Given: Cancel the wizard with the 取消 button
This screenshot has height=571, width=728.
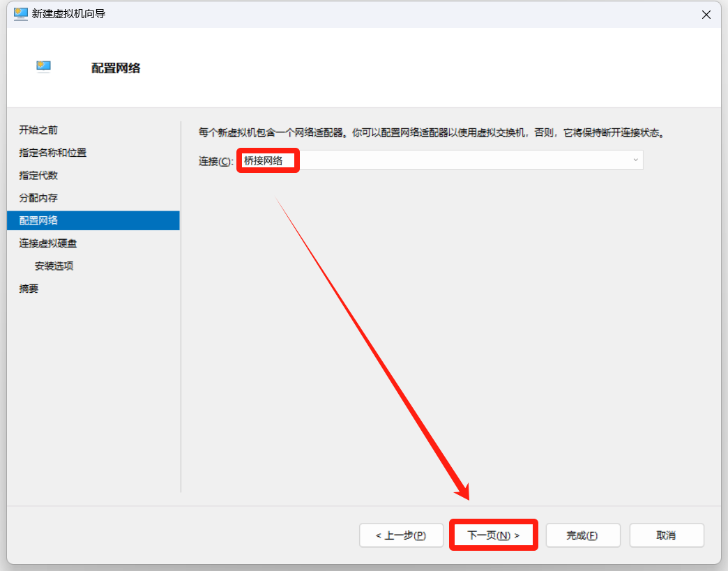Looking at the screenshot, I should click(x=666, y=535).
